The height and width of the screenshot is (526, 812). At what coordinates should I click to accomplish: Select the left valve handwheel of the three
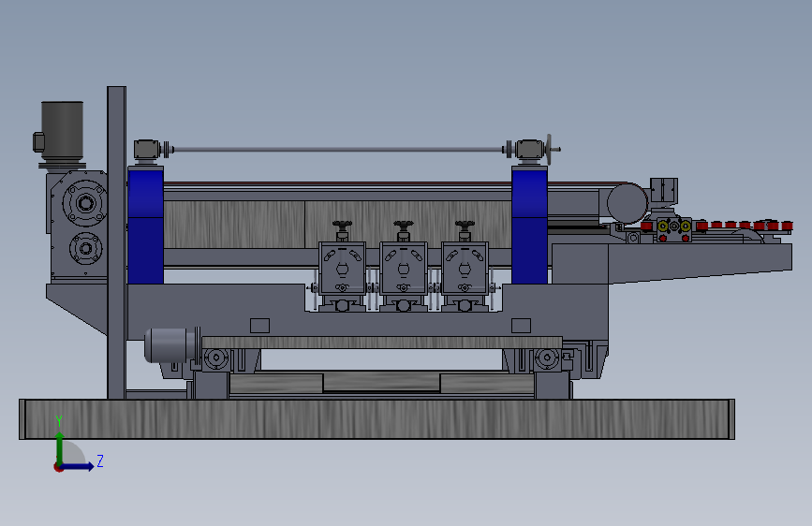(x=342, y=225)
